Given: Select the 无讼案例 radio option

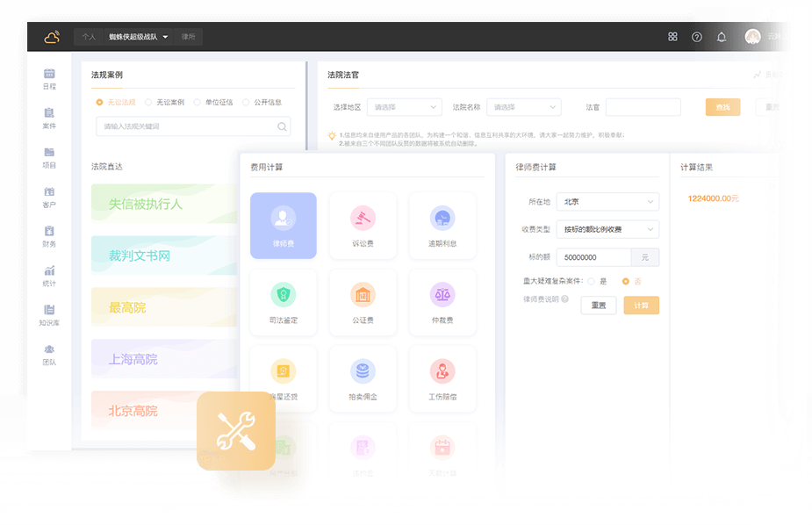Looking at the screenshot, I should click(165, 102).
